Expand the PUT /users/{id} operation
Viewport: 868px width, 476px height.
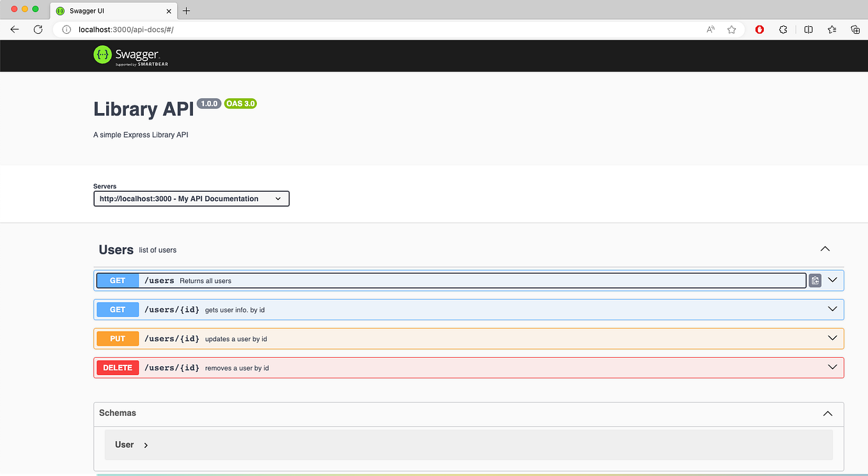832,338
